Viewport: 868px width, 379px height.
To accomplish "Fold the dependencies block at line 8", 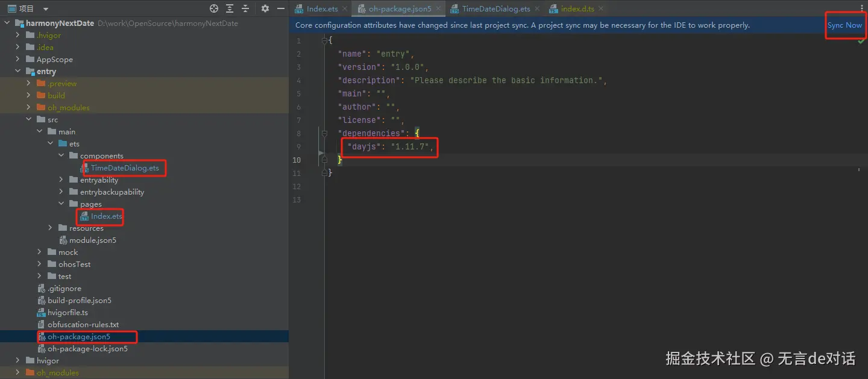I will [324, 133].
